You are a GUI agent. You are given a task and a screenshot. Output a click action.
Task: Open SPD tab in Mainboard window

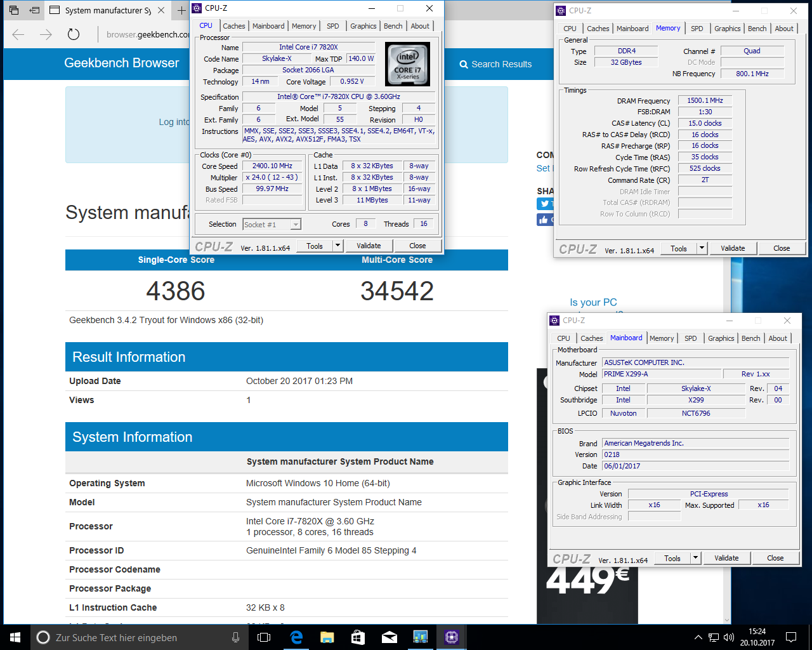[690, 338]
